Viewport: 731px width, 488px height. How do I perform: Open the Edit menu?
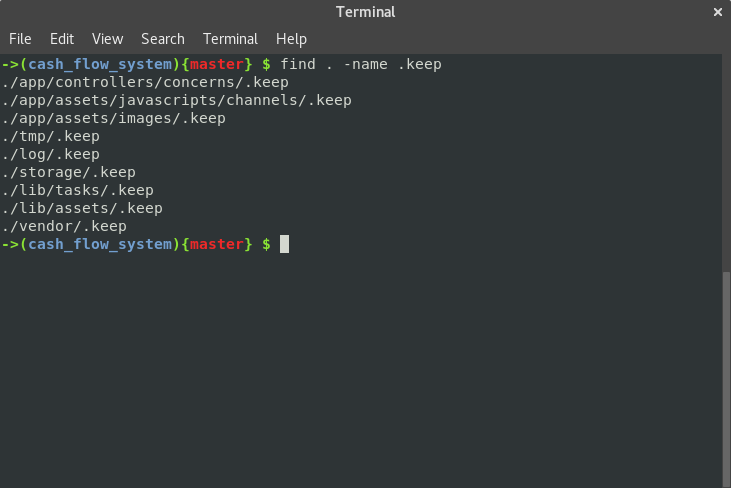click(x=62, y=39)
